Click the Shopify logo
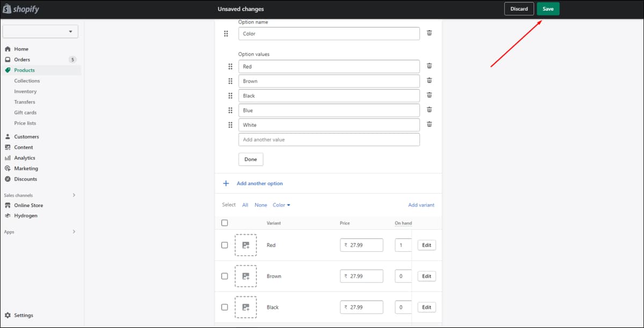Screen dimensions: 644x328 pos(21,9)
